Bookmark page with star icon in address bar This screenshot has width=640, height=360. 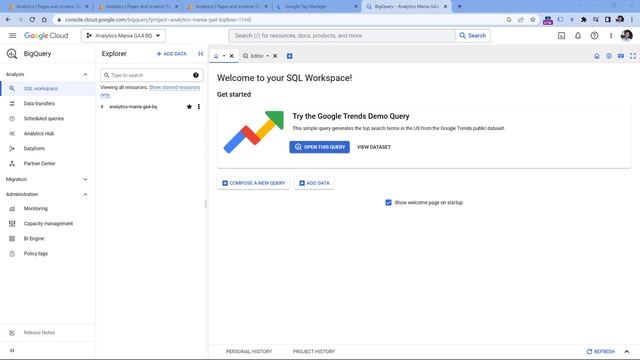click(533, 19)
